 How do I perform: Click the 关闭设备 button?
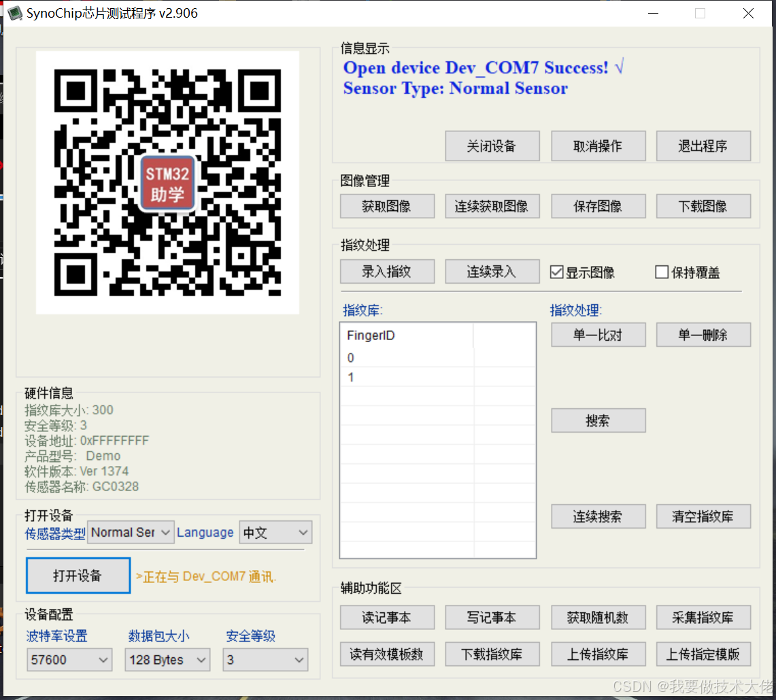click(x=492, y=146)
